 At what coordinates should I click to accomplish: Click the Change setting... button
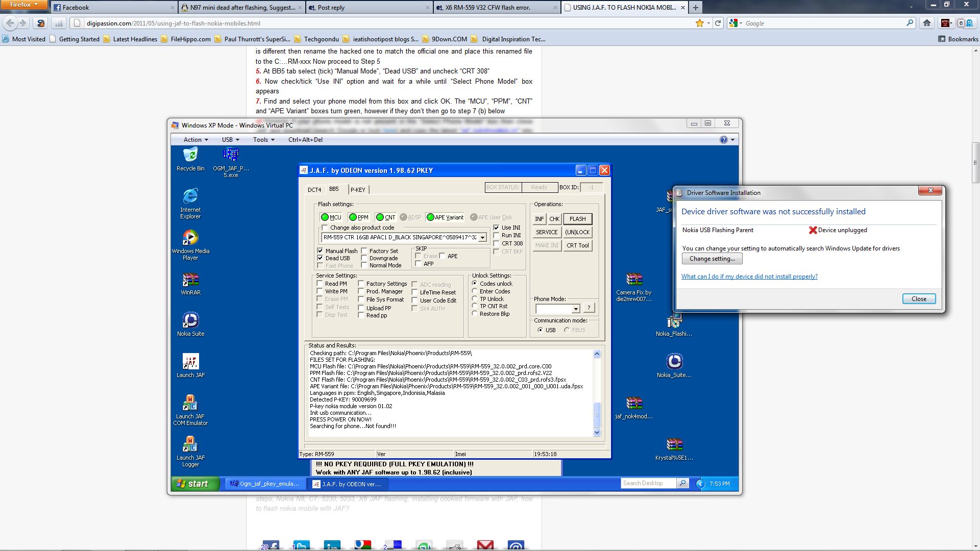(712, 259)
